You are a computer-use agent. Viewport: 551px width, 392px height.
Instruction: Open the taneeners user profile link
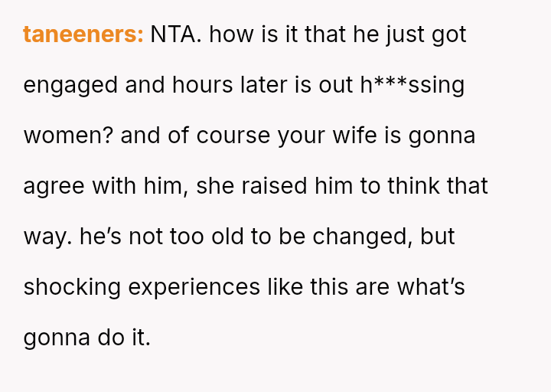pos(83,34)
